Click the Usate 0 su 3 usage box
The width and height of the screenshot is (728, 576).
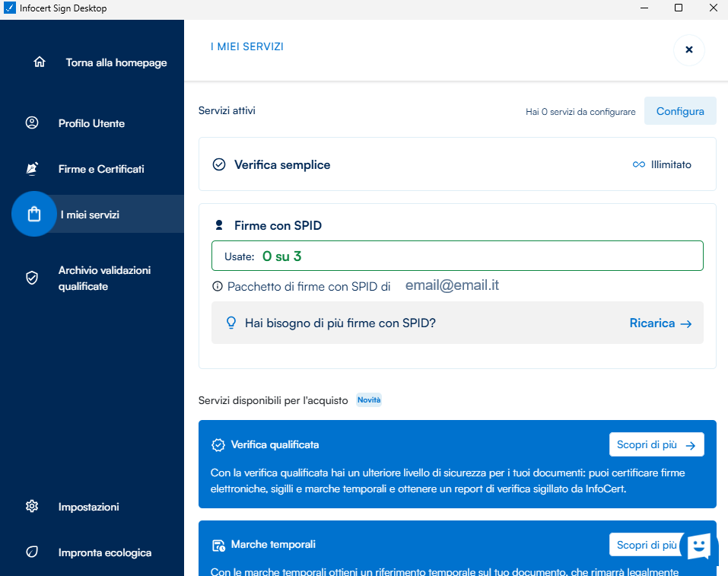(x=457, y=256)
